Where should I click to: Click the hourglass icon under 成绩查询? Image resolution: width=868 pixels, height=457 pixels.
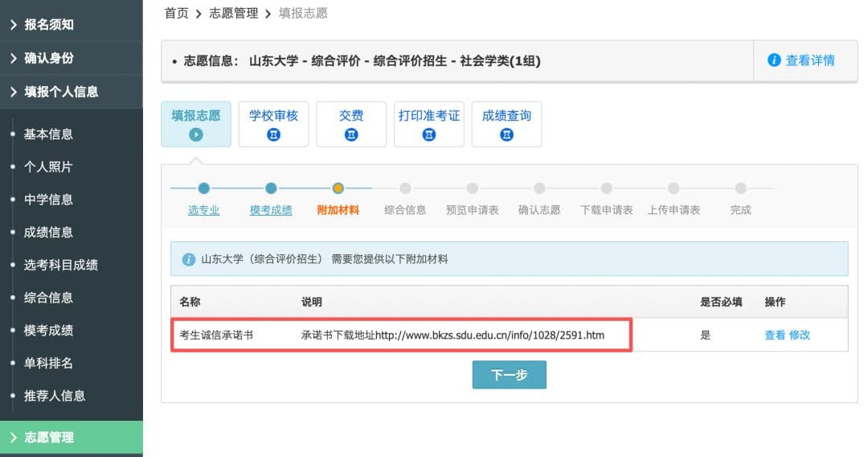(x=506, y=134)
